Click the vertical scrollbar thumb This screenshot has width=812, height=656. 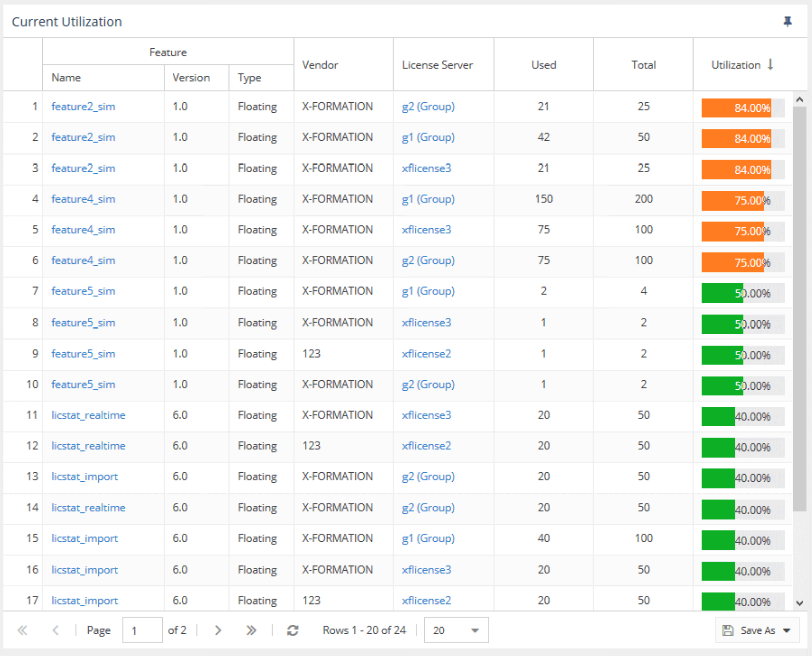(x=800, y=308)
